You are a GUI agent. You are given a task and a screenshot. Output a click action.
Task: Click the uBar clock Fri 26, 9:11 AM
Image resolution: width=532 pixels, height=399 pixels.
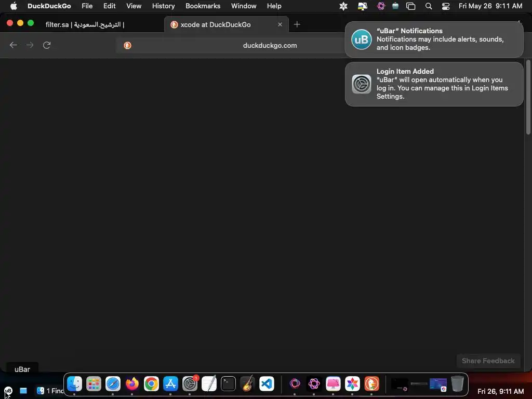click(500, 391)
